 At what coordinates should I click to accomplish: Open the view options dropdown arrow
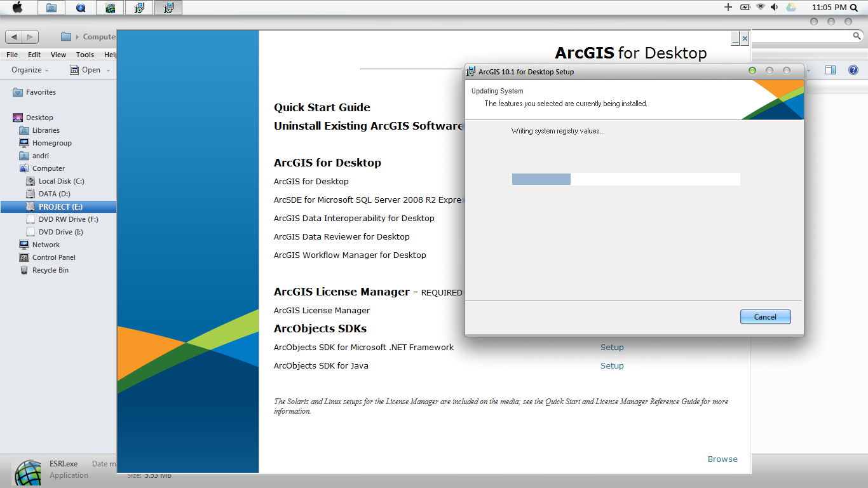pos(808,71)
